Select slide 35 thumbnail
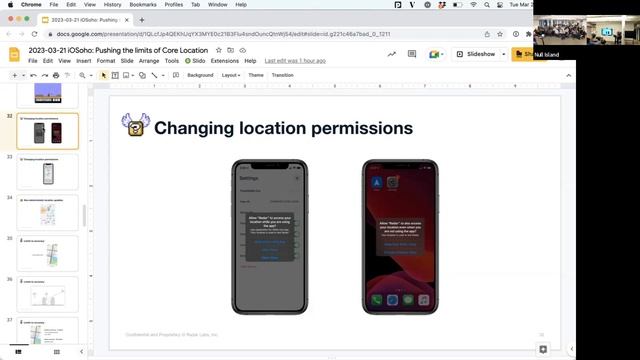The image size is (640, 360). point(48,253)
